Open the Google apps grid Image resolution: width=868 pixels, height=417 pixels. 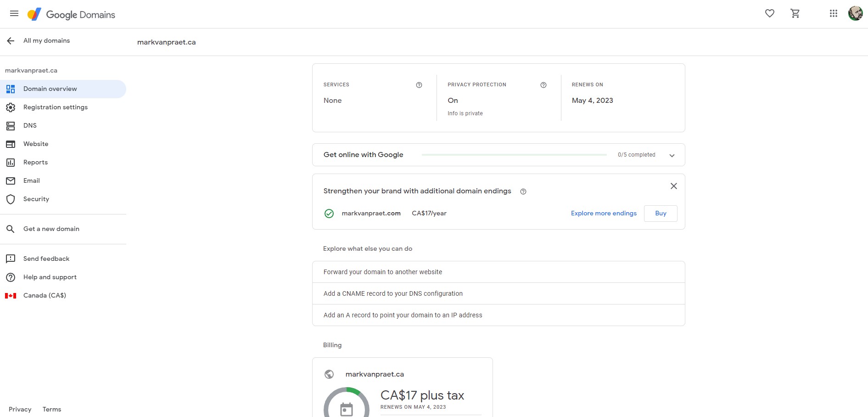pos(834,14)
